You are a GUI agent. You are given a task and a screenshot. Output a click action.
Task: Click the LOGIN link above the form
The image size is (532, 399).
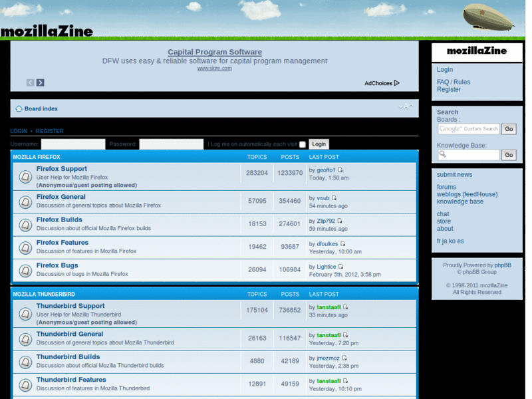coord(19,131)
